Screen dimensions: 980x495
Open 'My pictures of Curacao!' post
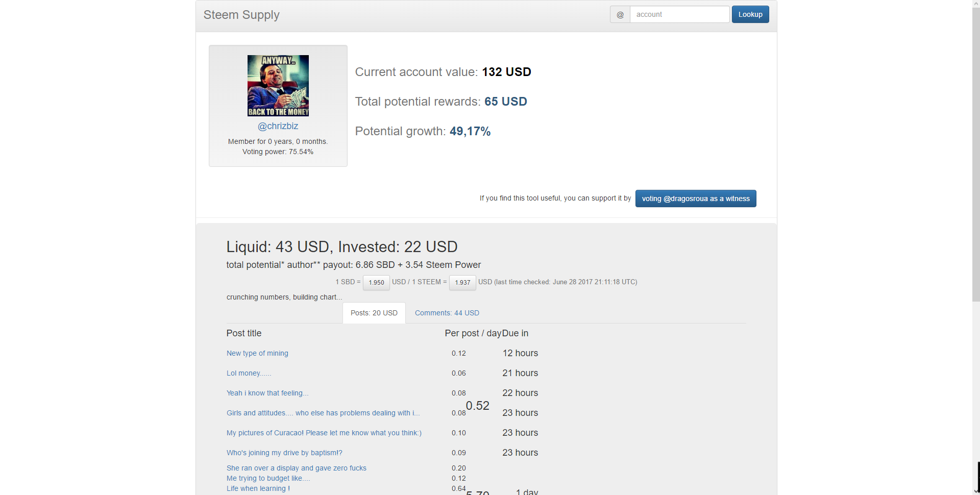click(x=324, y=433)
